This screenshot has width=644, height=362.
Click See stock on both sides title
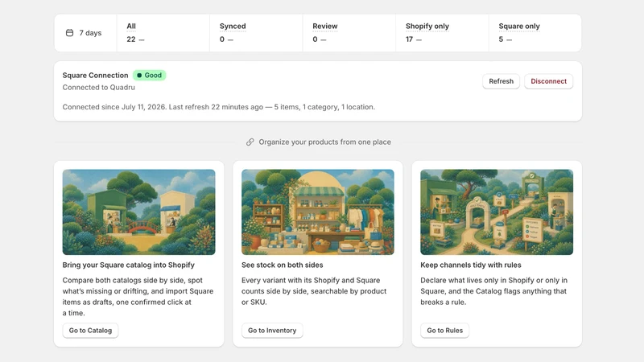283,265
